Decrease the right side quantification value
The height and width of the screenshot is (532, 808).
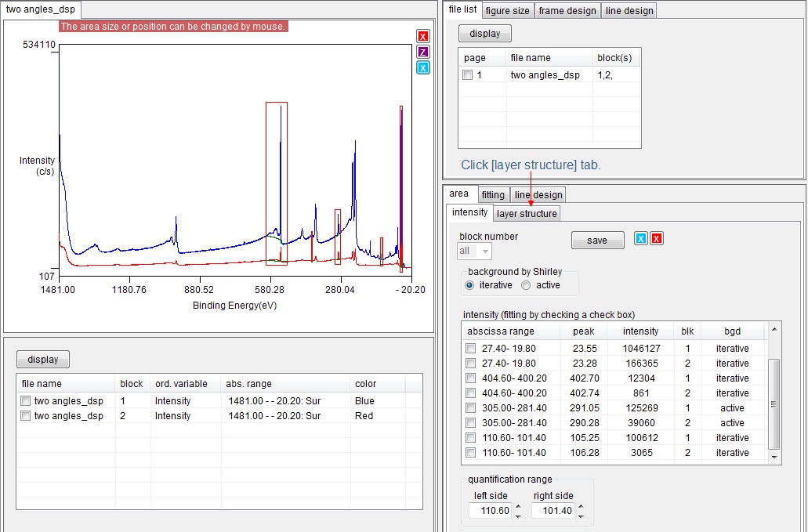pos(581,516)
